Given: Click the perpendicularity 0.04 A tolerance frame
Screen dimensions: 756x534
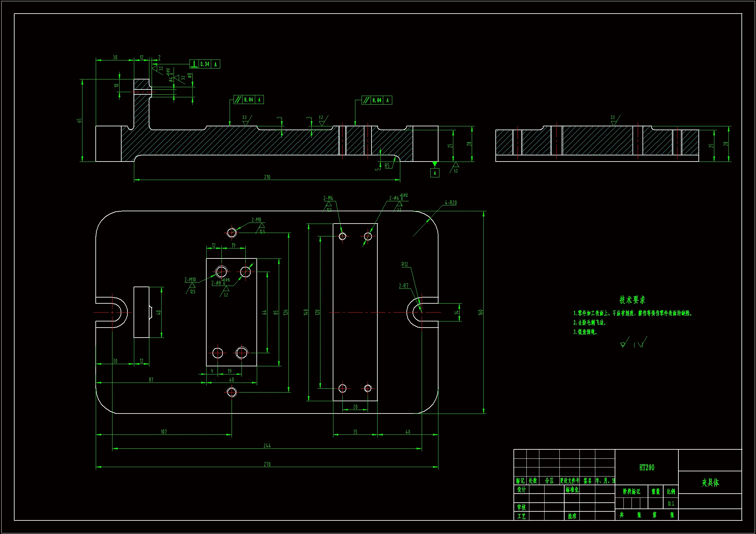Looking at the screenshot, I should pyautogui.click(x=204, y=64).
